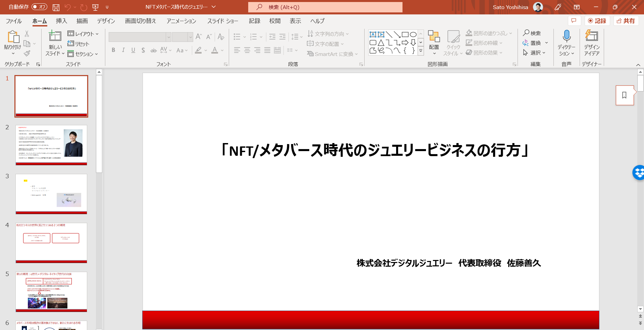The width and height of the screenshot is (644, 330).
Task: Click the Undo arrow icon
Action: (68, 7)
